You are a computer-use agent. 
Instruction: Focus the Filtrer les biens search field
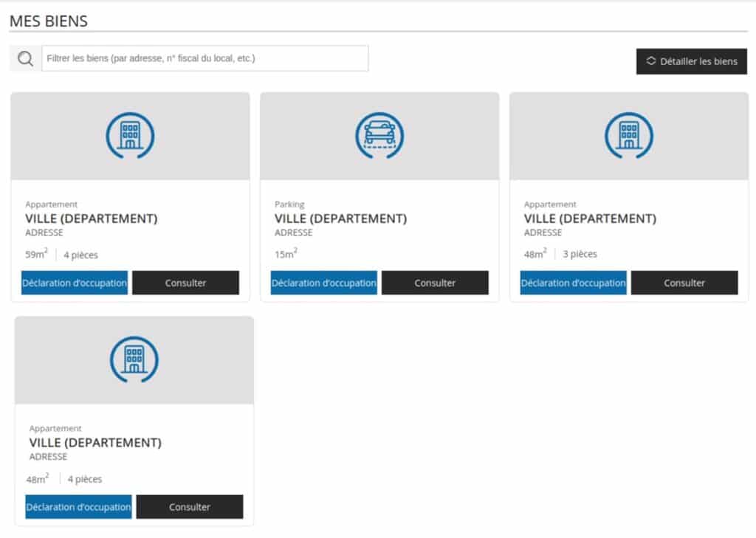coord(205,58)
